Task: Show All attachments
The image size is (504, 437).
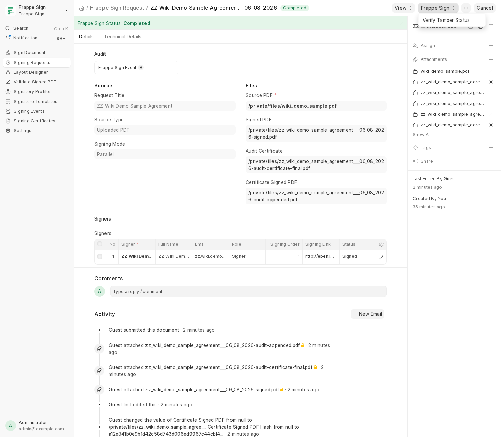Action: 422,135
